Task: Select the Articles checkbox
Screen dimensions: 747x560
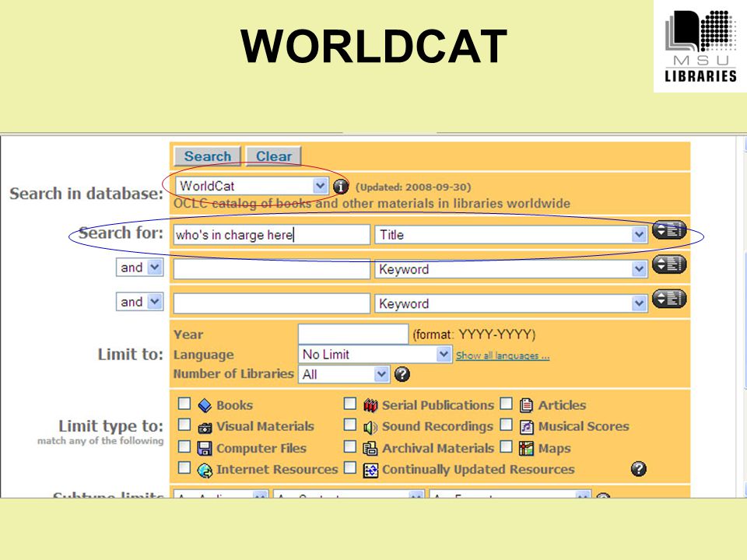Action: click(506, 404)
